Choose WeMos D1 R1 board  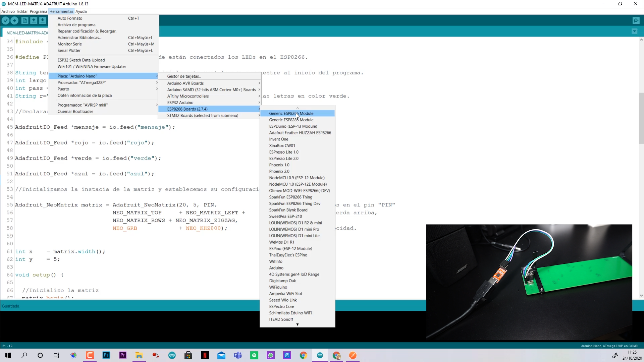[x=298, y=242]
